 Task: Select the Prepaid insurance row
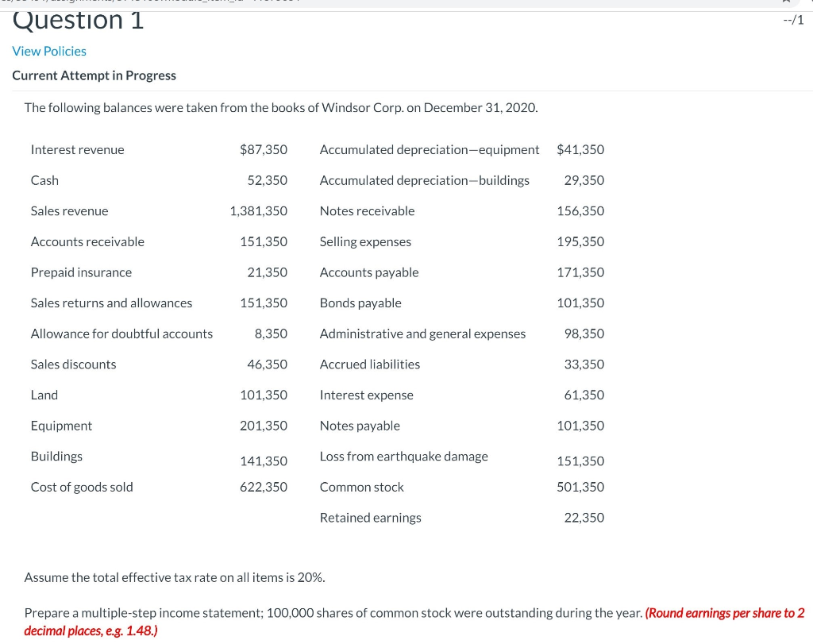coord(81,272)
